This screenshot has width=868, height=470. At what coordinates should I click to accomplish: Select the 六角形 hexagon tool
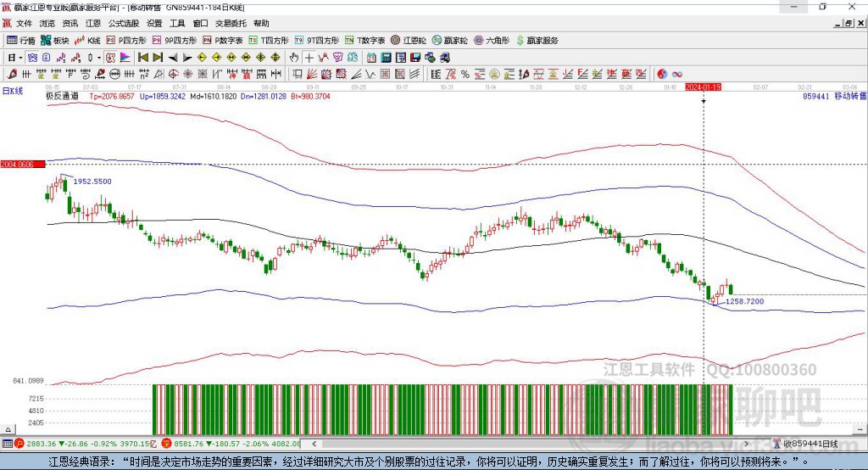[491, 40]
